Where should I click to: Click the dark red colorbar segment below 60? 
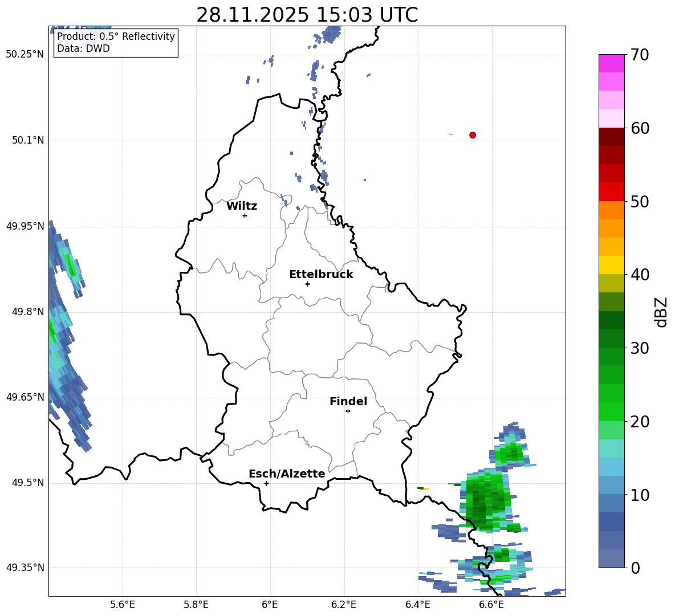611,137
